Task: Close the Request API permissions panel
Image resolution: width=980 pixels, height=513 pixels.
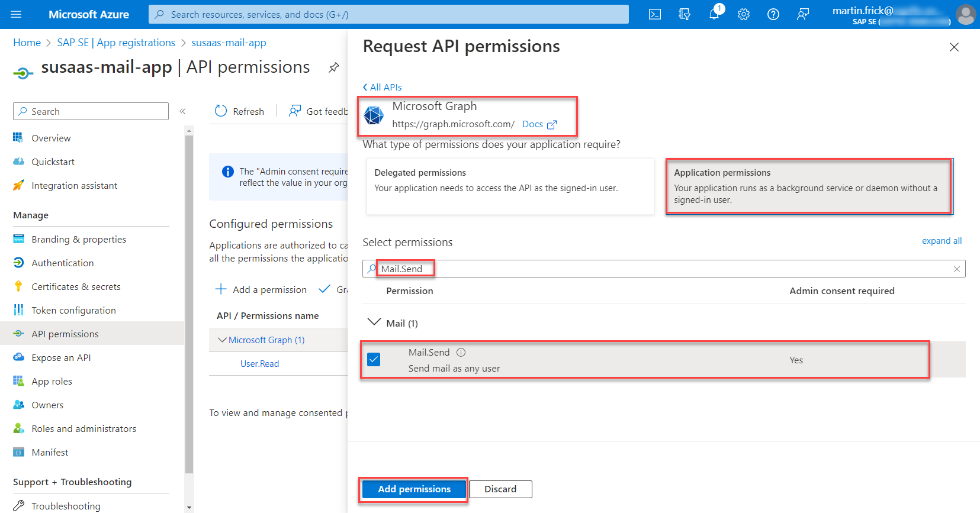Action: pyautogui.click(x=954, y=47)
